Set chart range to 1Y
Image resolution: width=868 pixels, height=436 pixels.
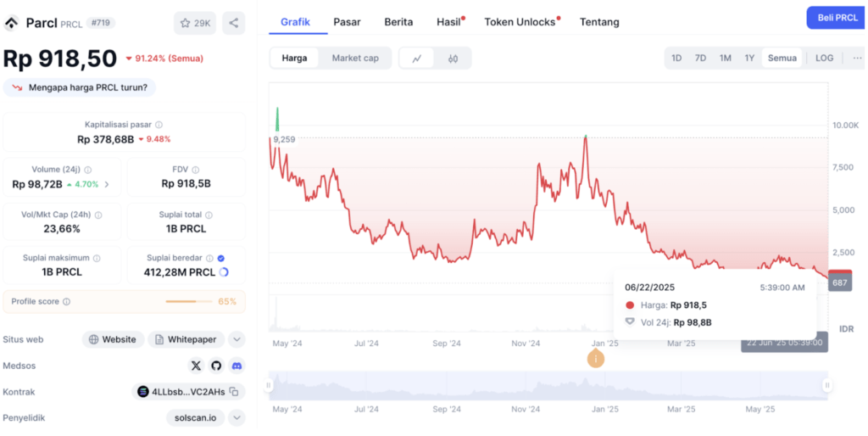749,58
